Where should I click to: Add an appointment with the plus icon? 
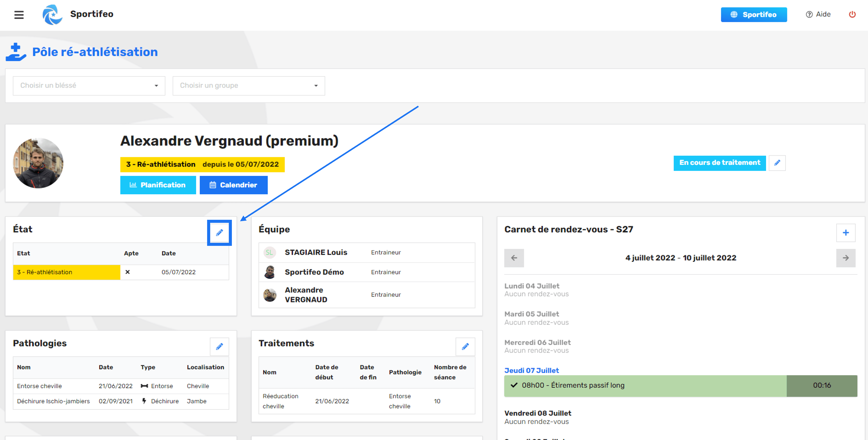click(x=845, y=233)
